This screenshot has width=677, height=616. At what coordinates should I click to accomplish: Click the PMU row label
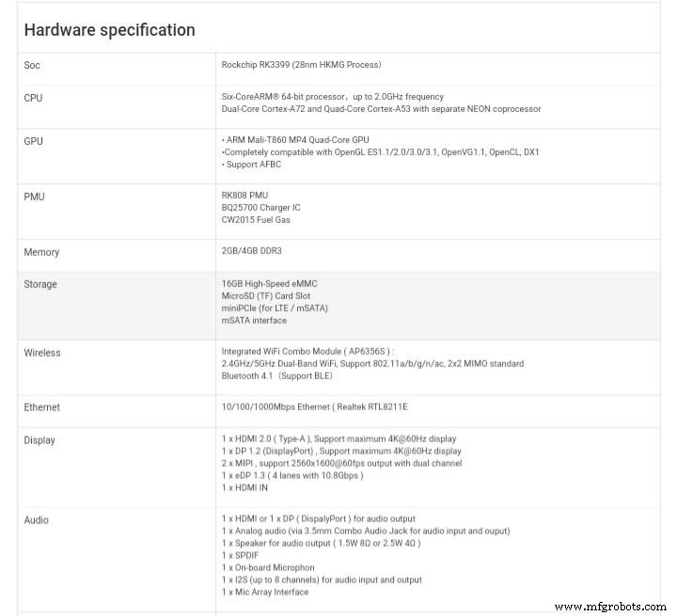coord(34,197)
